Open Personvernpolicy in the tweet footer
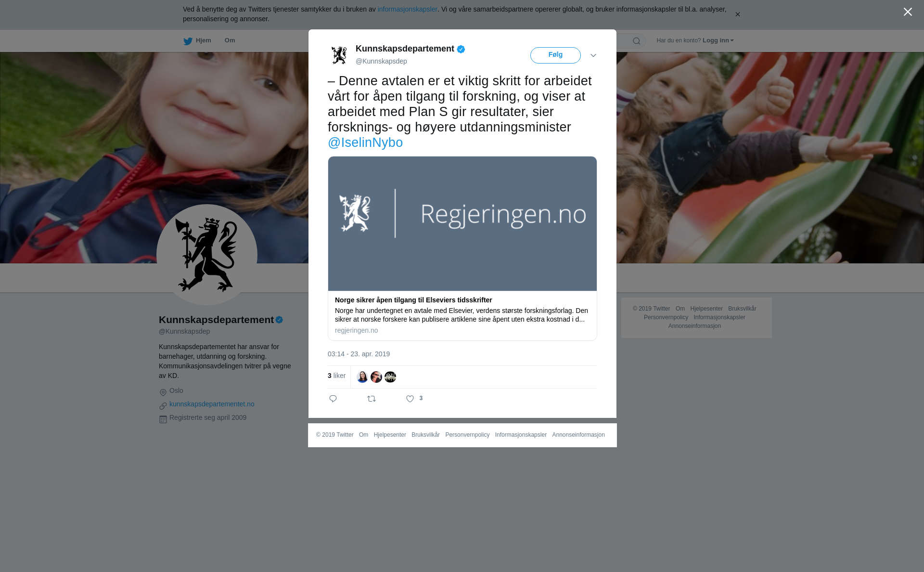The width and height of the screenshot is (924, 572). pyautogui.click(x=467, y=435)
